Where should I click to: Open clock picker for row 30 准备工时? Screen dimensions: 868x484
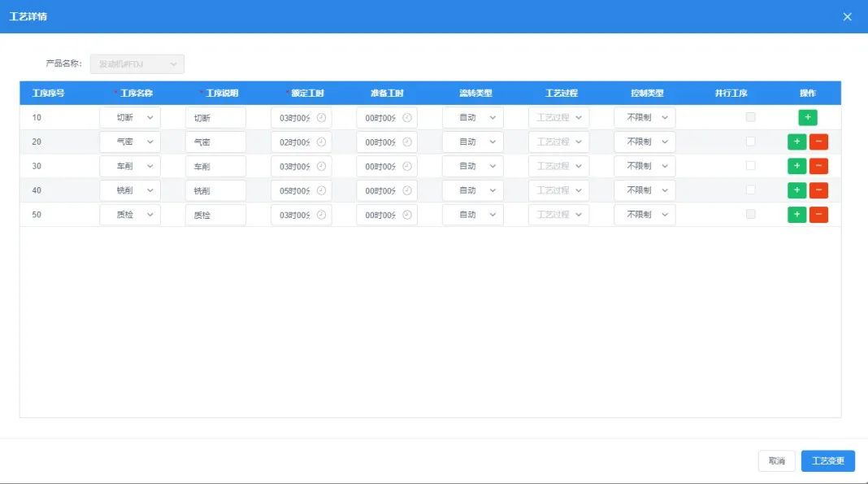pyautogui.click(x=407, y=166)
